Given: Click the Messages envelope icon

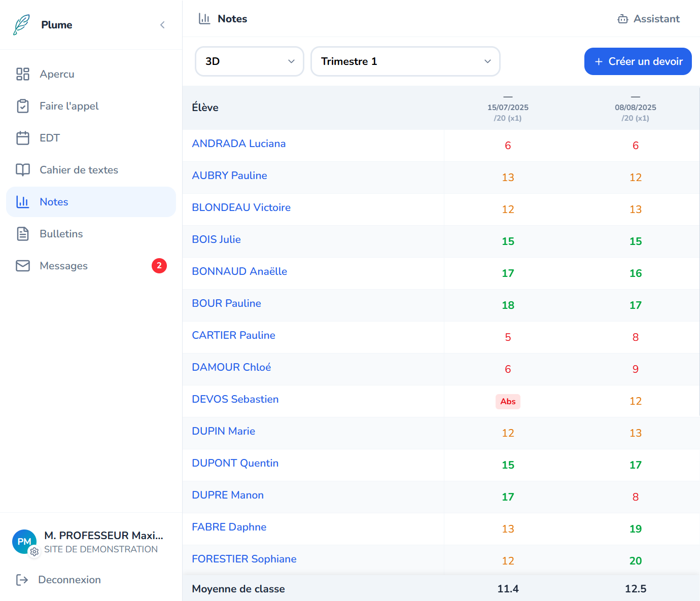Looking at the screenshot, I should (23, 266).
